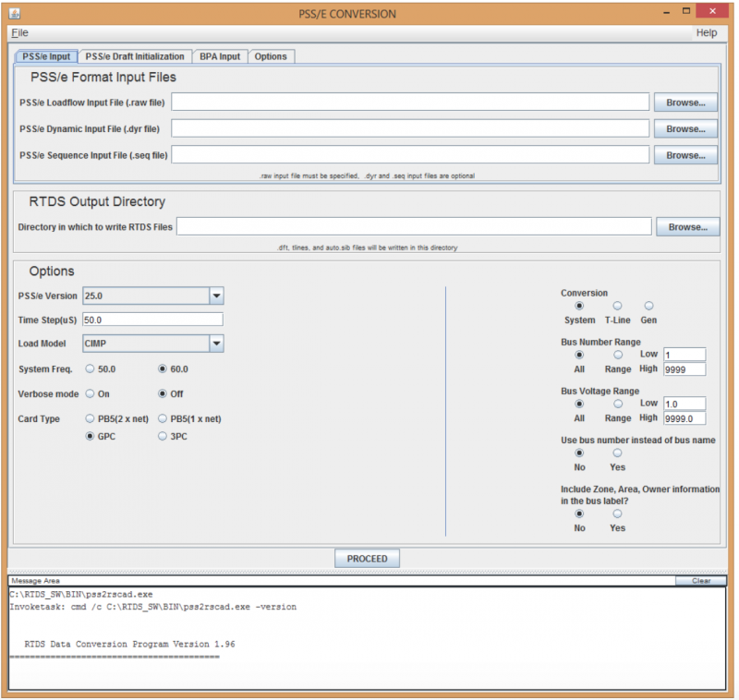Select System conversion option
The image size is (739, 700).
coord(579,307)
